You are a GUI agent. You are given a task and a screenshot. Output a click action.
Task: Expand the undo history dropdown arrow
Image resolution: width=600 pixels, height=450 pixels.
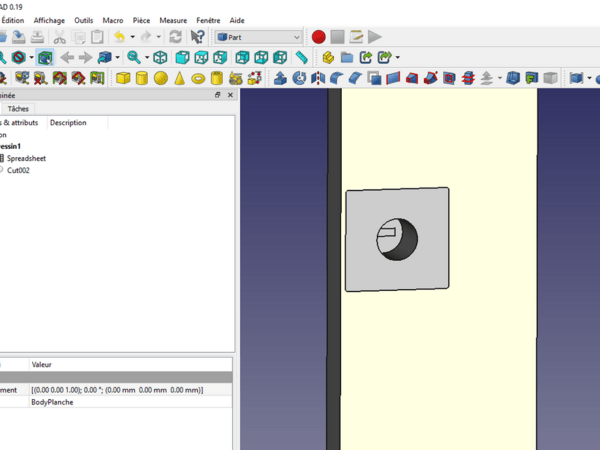pyautogui.click(x=133, y=37)
